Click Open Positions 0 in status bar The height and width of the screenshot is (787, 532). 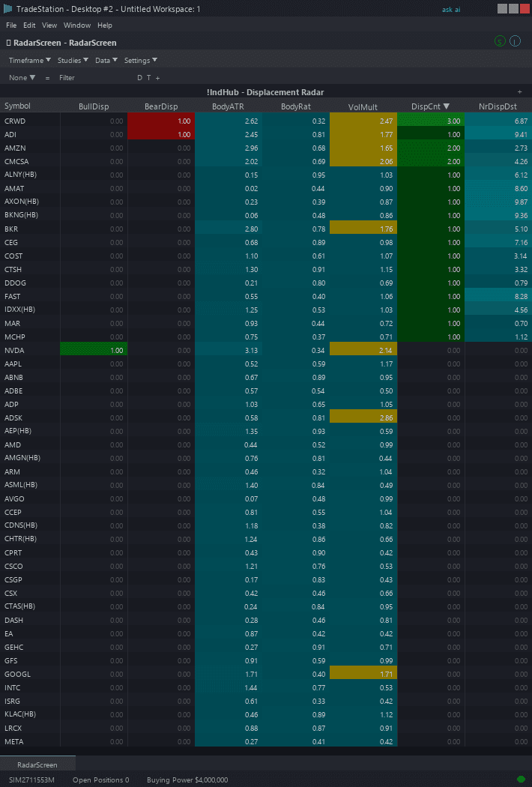point(101,780)
